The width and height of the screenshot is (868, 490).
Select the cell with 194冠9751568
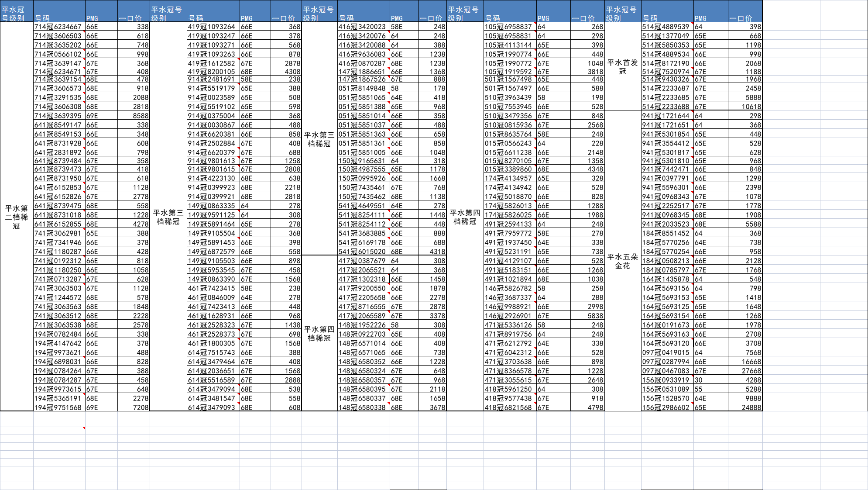click(x=59, y=407)
